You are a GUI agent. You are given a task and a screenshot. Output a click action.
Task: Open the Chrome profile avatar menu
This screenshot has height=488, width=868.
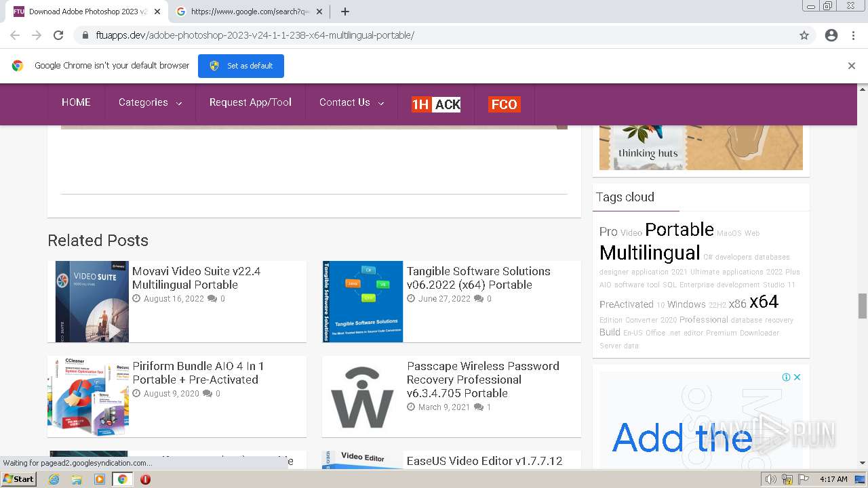coord(831,35)
